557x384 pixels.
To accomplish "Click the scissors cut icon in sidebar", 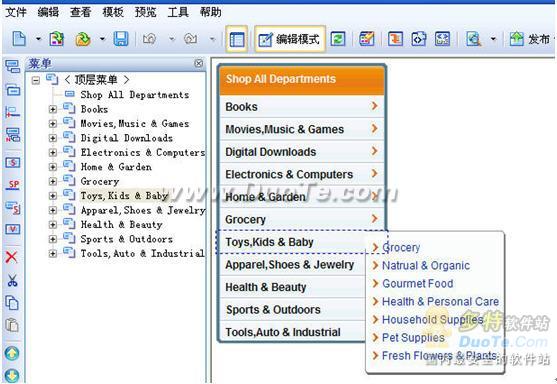I will pyautogui.click(x=12, y=280).
